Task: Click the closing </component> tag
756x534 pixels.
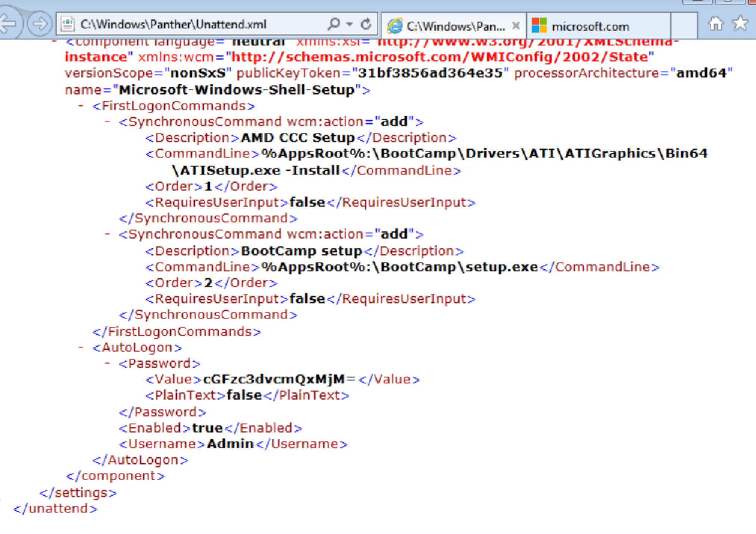Action: [x=115, y=476]
